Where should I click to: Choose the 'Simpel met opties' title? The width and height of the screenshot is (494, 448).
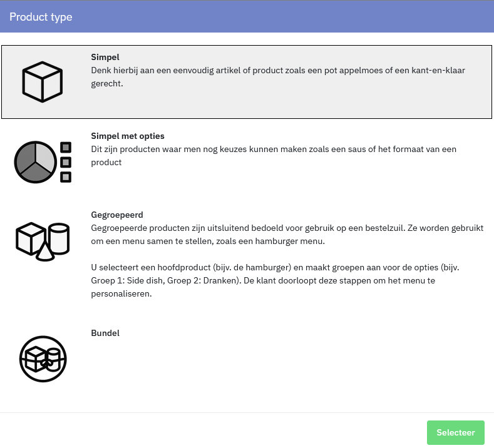click(128, 136)
